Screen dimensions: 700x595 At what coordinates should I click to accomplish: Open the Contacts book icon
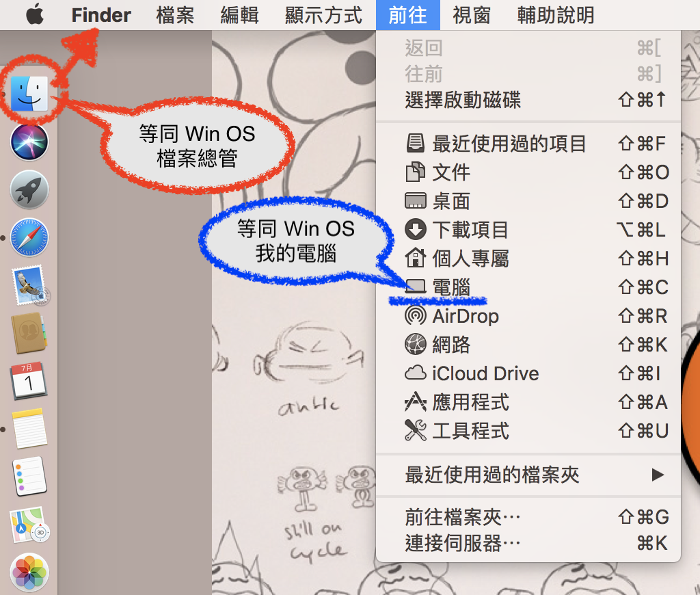pos(29,333)
